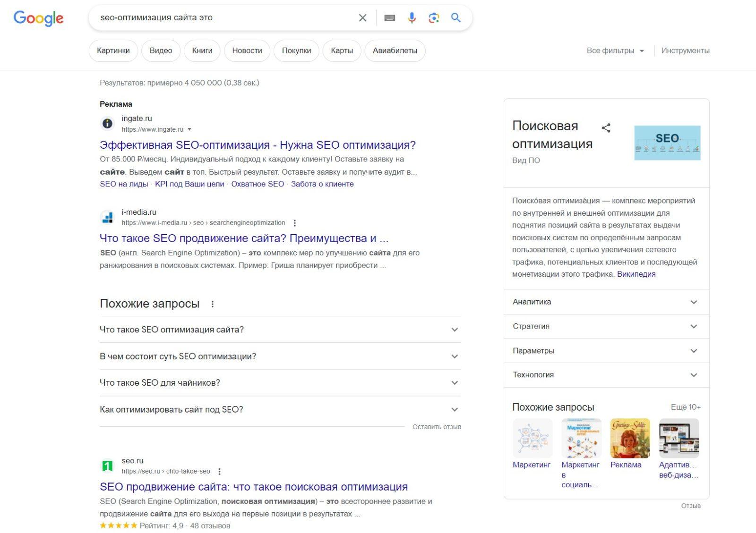Click Ещё 10+ related searches link
Screen dimensions: 756x533
click(x=686, y=407)
